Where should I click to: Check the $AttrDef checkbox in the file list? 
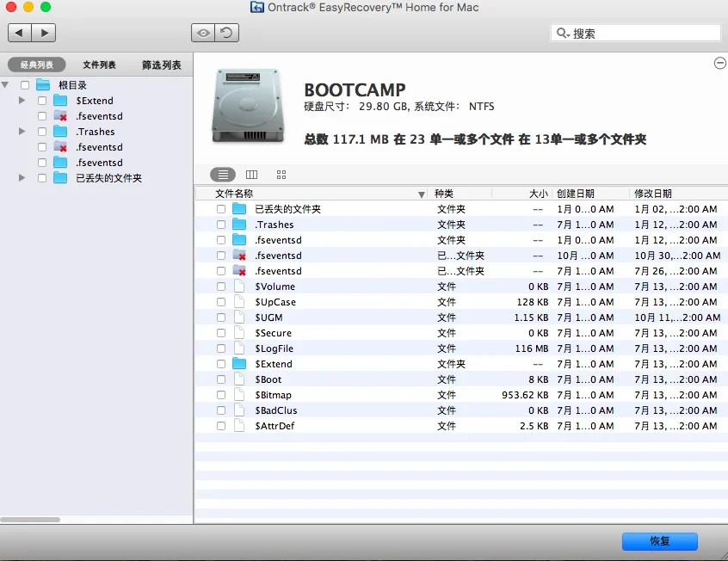tap(221, 426)
